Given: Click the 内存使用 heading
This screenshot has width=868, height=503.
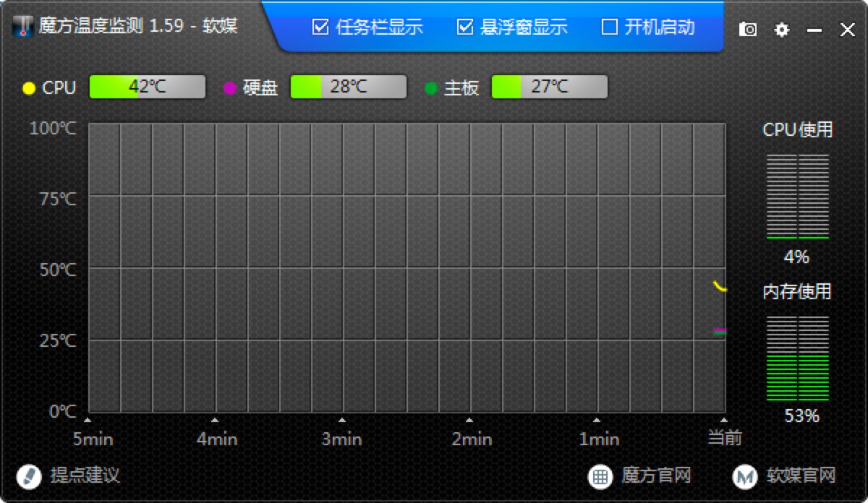Looking at the screenshot, I should point(797,291).
